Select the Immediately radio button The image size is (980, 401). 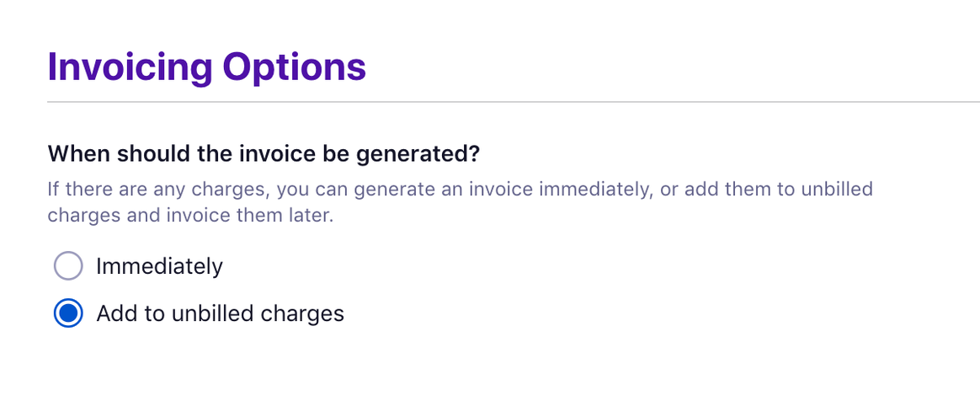[x=67, y=266]
